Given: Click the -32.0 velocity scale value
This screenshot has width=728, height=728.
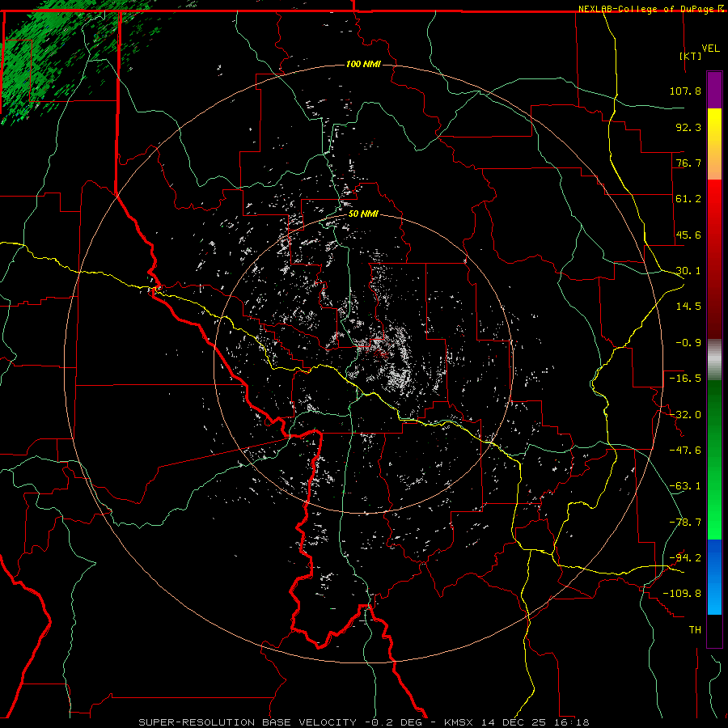Looking at the screenshot, I should click(x=685, y=415).
